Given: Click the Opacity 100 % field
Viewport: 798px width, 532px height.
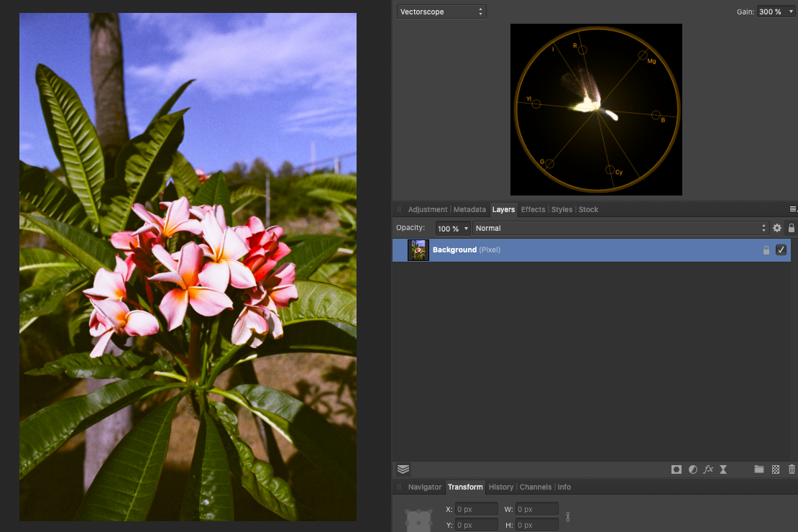Looking at the screenshot, I should [449, 229].
